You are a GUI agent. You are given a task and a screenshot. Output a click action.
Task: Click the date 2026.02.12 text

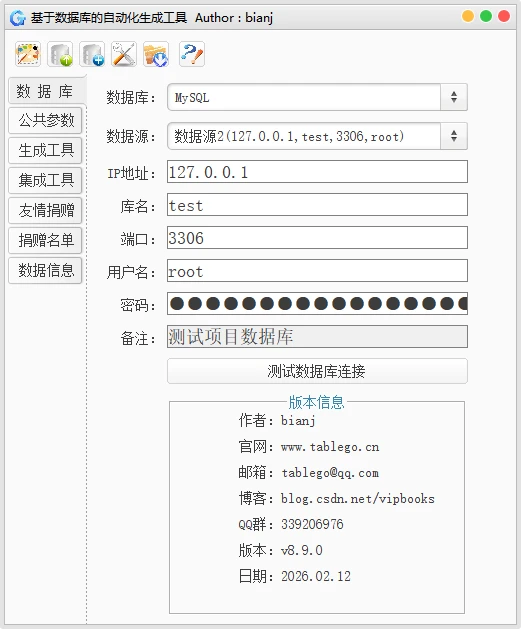click(x=316, y=576)
